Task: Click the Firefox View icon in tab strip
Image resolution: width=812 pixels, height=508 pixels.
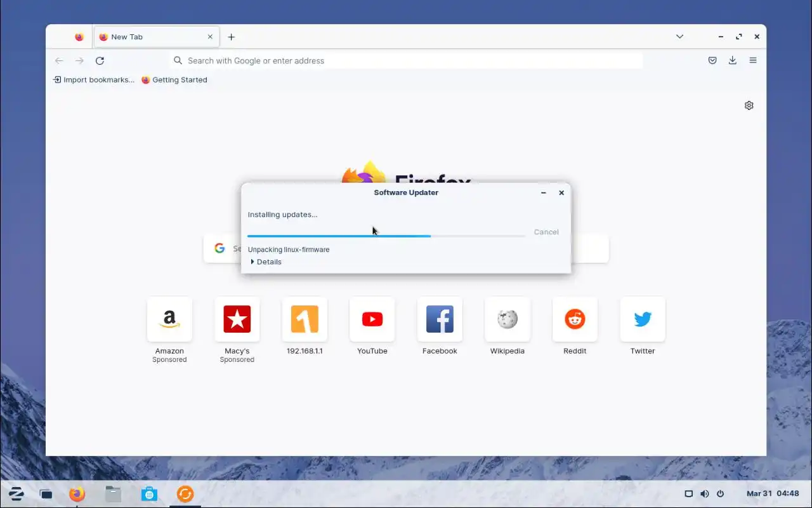Action: coord(79,37)
